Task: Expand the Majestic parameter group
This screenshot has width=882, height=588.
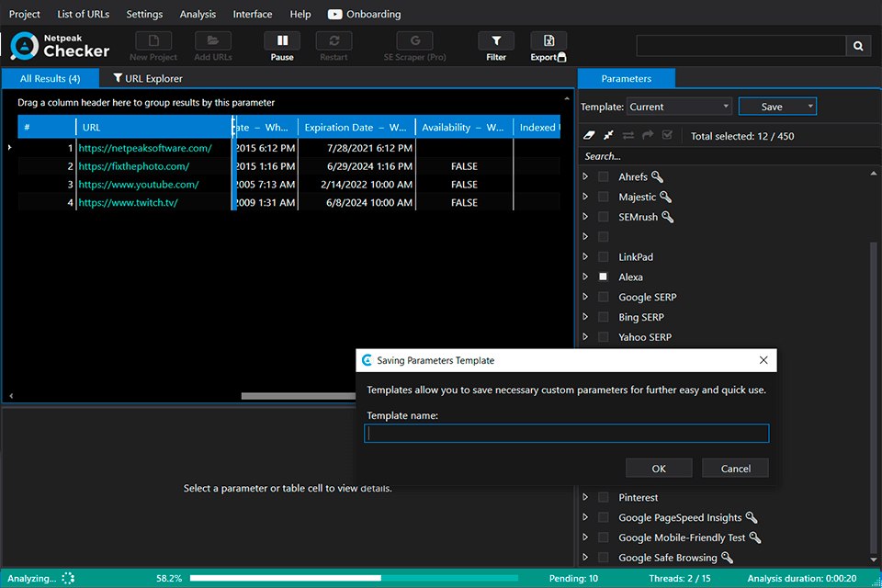Action: (x=585, y=197)
